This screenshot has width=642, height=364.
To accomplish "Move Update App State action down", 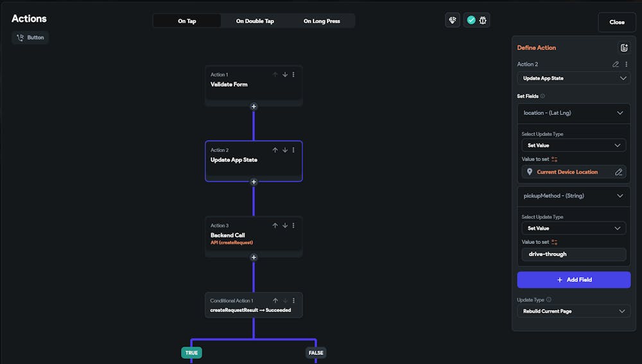I will pos(284,150).
